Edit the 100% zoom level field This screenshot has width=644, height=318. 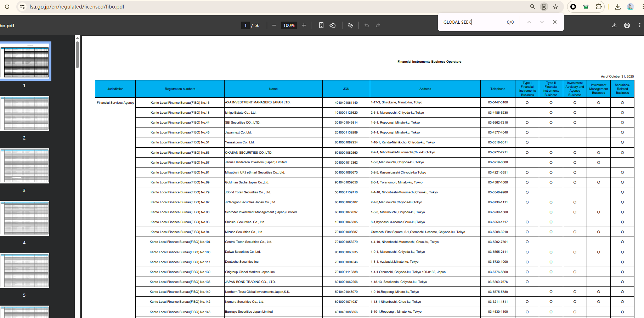tap(289, 25)
